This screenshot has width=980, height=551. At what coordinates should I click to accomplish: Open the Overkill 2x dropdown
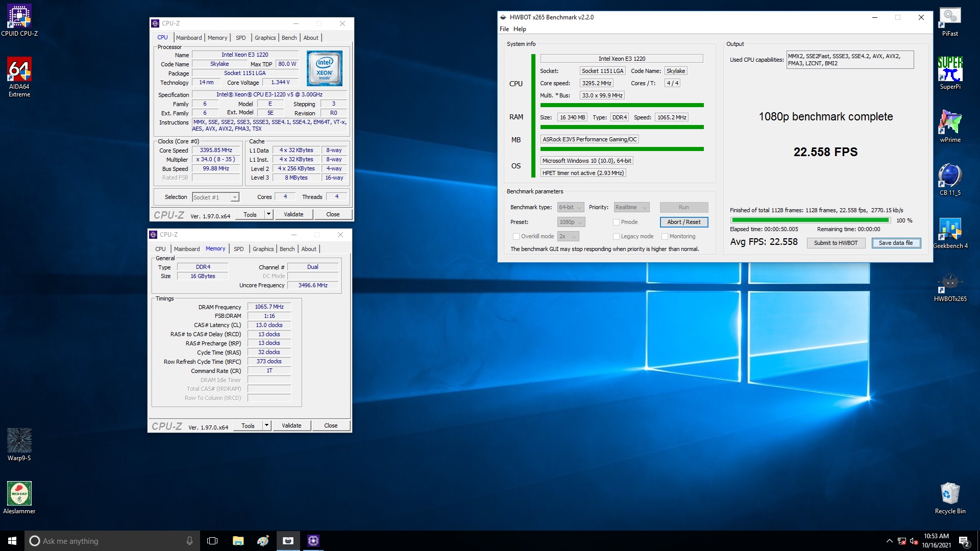tap(568, 236)
